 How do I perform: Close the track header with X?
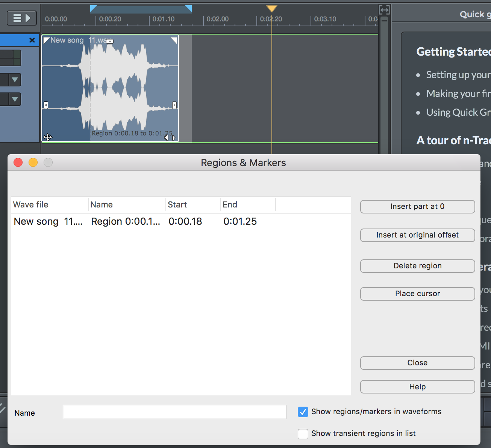click(32, 40)
